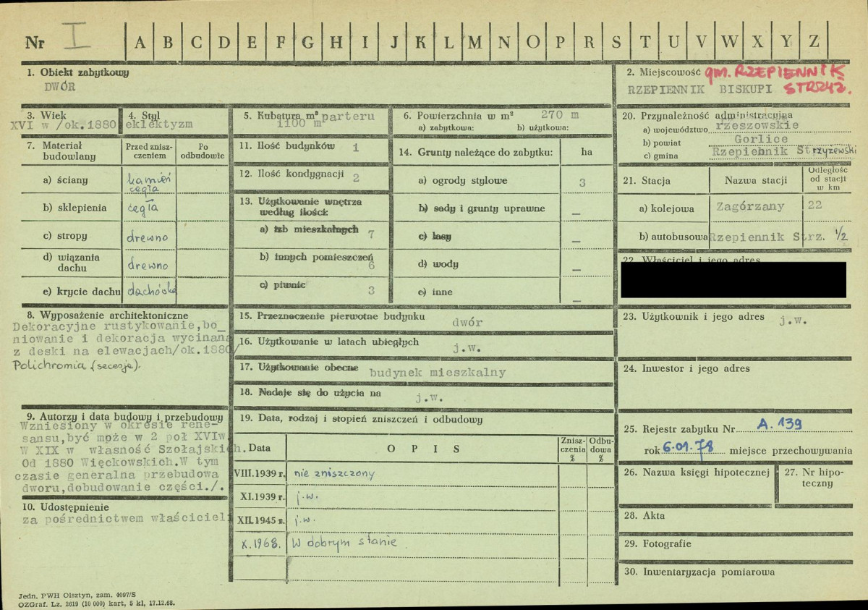Click the '270 m' surface area value
The height and width of the screenshot is (610, 868).
560,115
